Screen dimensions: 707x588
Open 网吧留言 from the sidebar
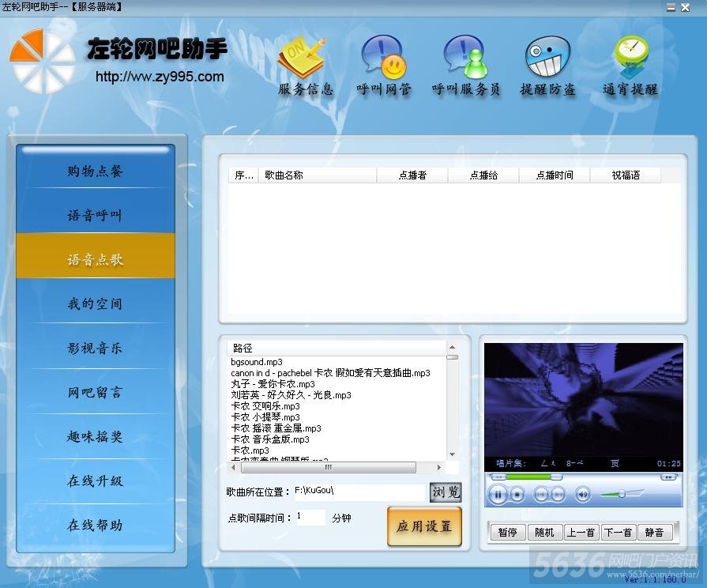[x=95, y=392]
